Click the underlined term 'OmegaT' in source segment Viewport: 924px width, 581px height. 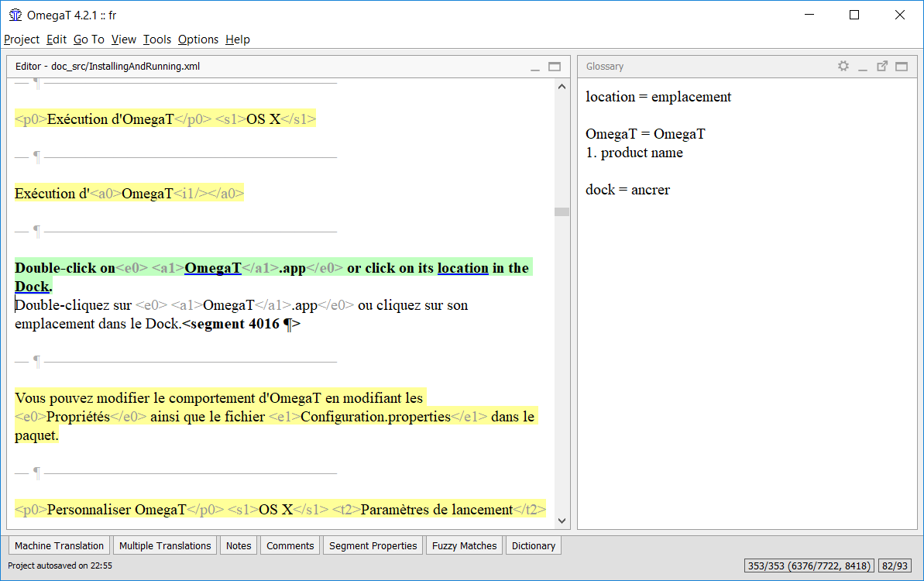213,268
